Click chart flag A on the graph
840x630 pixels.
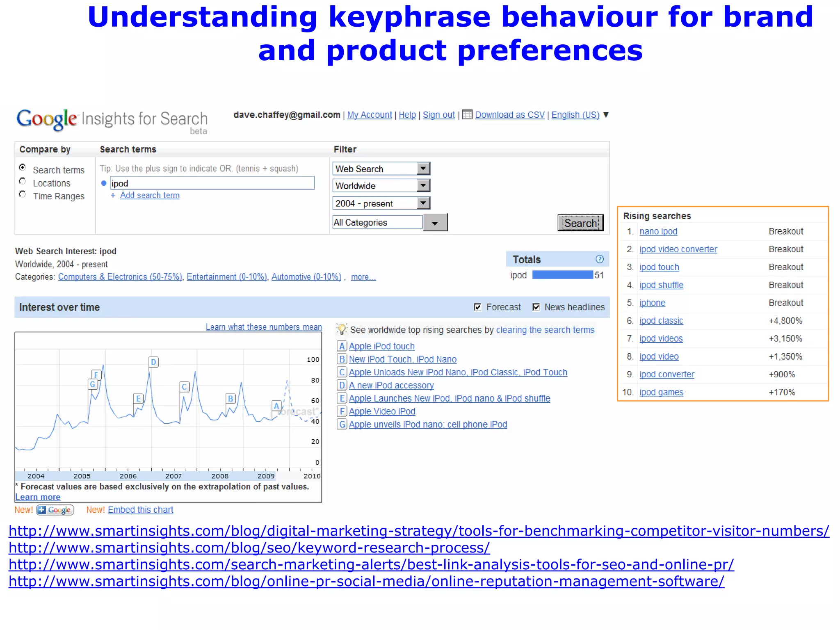pyautogui.click(x=277, y=406)
